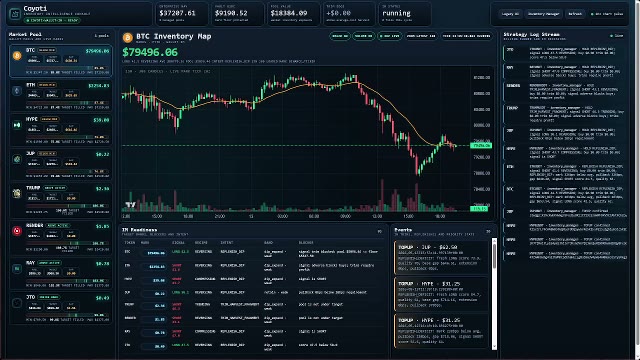640x360 pixels.
Task: Click the Signal column header in IM Readiness
Action: pos(178,242)
